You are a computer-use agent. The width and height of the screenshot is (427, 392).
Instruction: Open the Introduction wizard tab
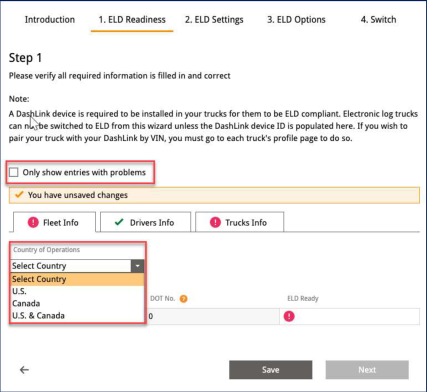coord(50,20)
